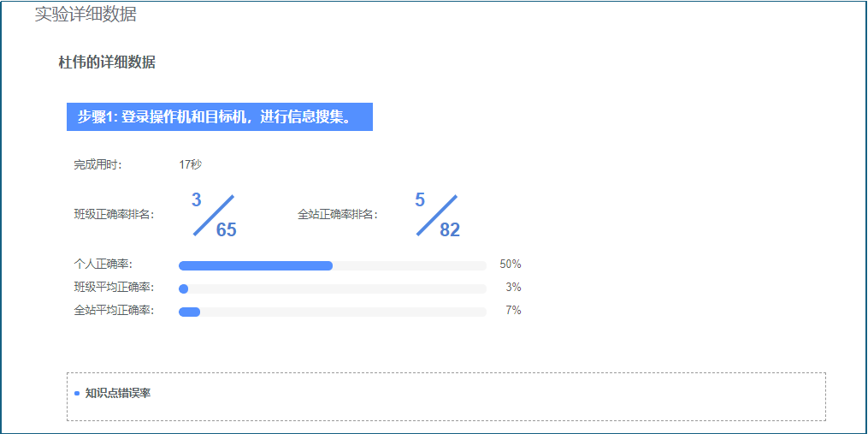Click the 步骤1 blue step banner
The image size is (868, 434).
point(219,117)
